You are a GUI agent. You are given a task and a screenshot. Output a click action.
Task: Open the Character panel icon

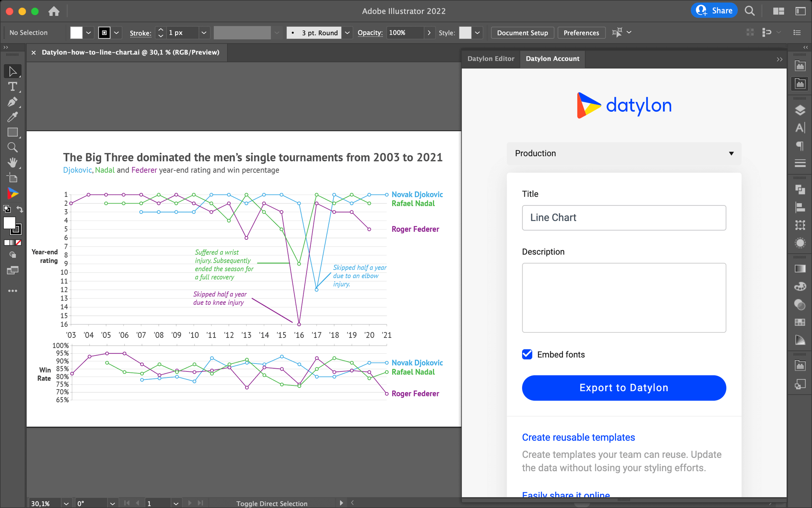pos(800,128)
